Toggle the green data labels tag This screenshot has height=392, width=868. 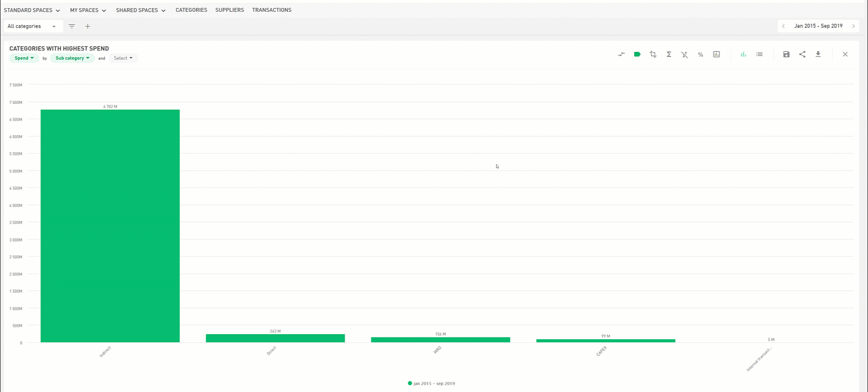click(x=637, y=54)
